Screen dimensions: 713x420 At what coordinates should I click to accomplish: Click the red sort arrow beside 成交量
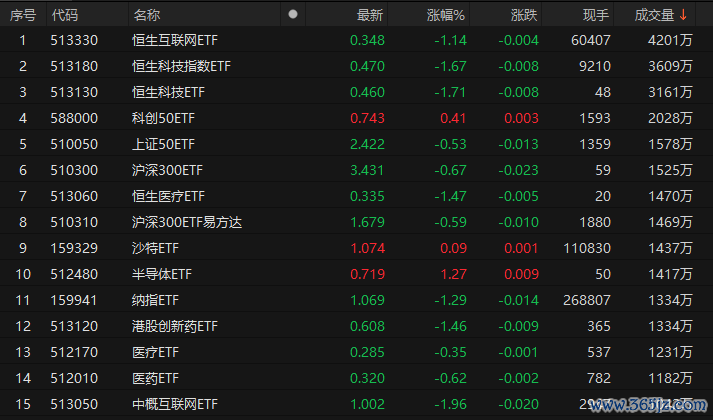coord(683,15)
